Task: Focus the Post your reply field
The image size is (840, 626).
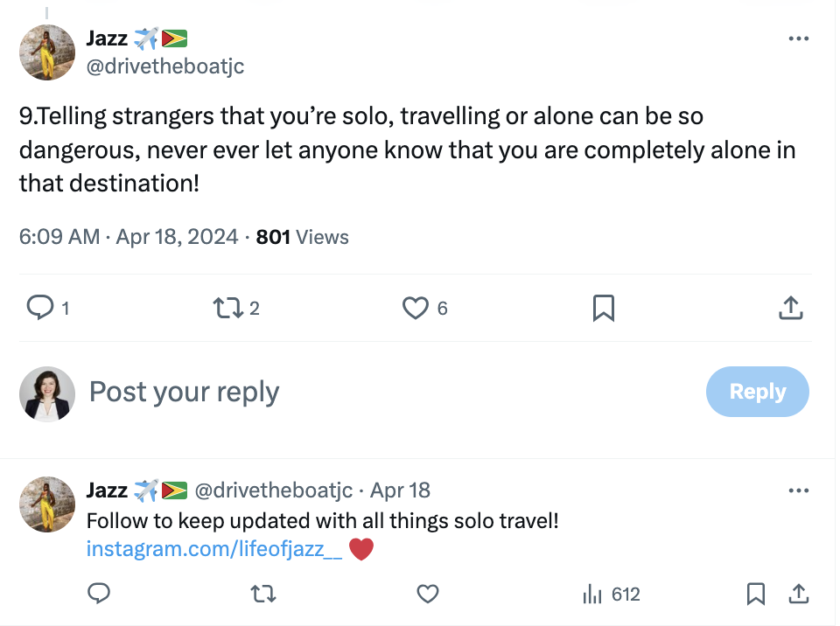Action: (x=184, y=393)
